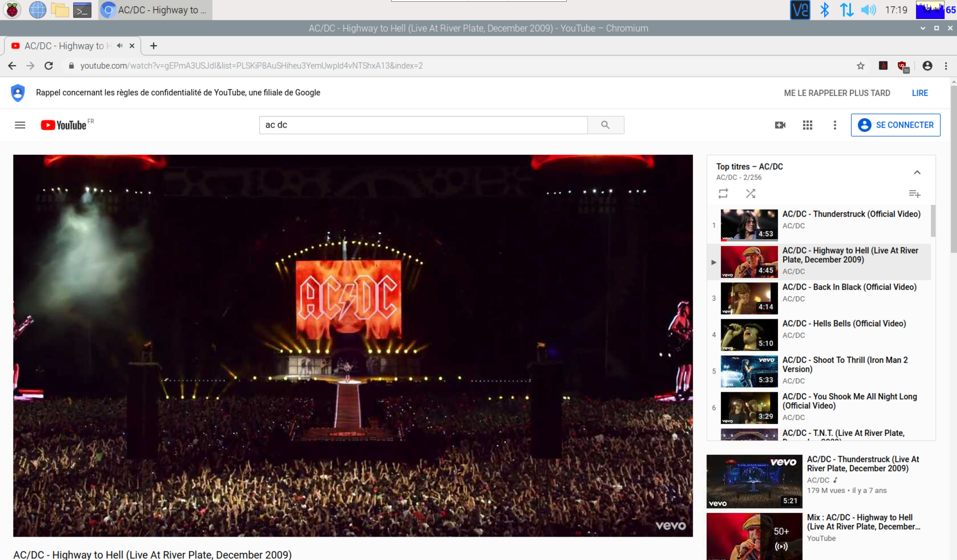Open Thunderstruck (Live At River Plate) recommendation
This screenshot has width=957, height=560.
pyautogui.click(x=863, y=464)
